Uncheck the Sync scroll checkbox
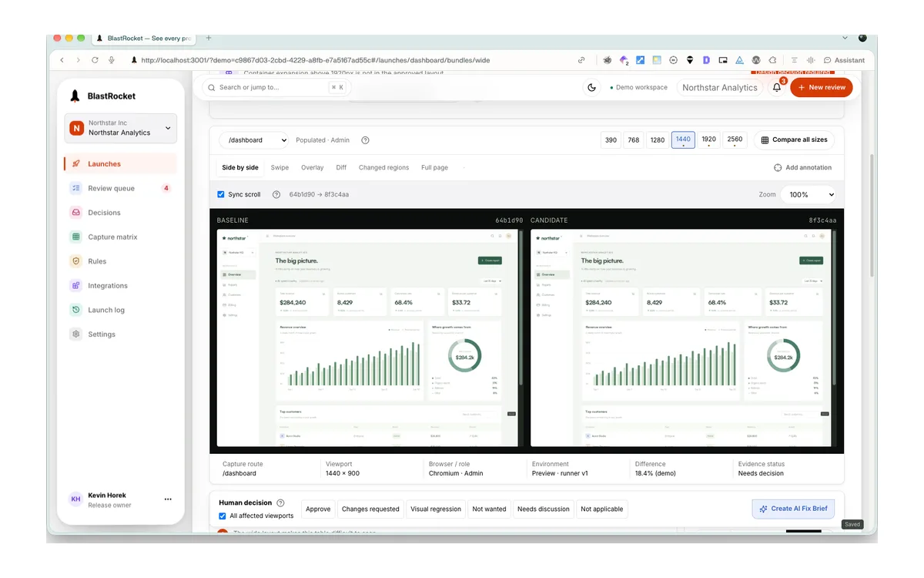Viewport: 924px width, 578px height. [221, 195]
